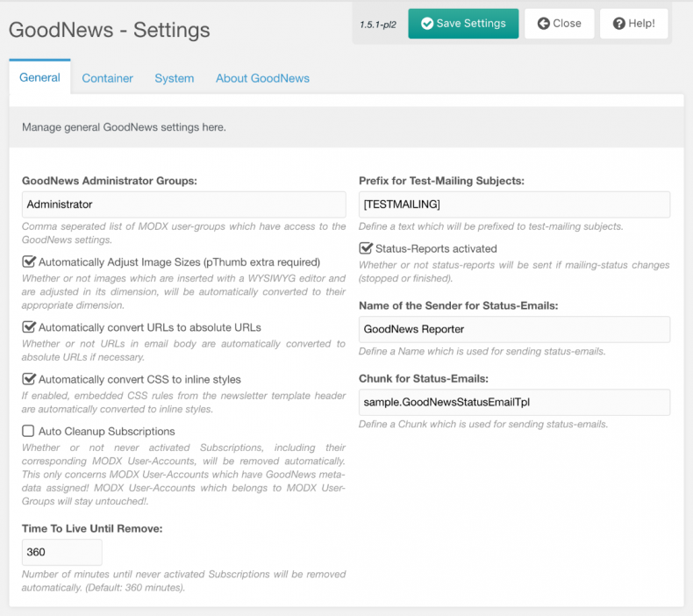Screen dimensions: 693x616
Task: Enable Auto Cleanup Subscriptions checkbox
Action: pos(28,431)
